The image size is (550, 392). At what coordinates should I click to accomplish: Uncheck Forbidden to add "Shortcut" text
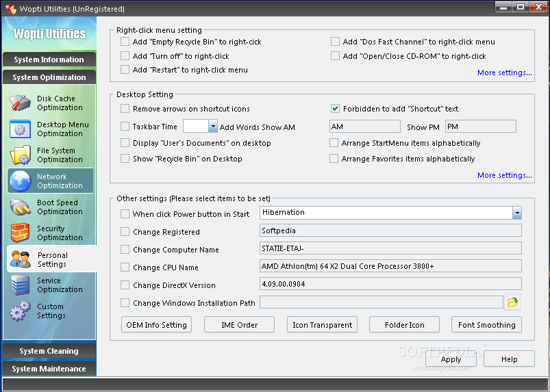pyautogui.click(x=335, y=109)
